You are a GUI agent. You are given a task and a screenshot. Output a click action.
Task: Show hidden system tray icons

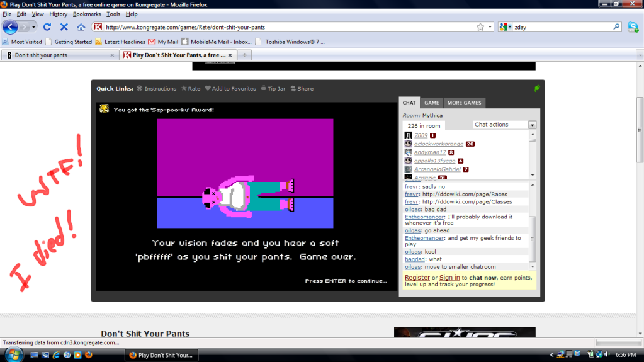click(x=551, y=354)
